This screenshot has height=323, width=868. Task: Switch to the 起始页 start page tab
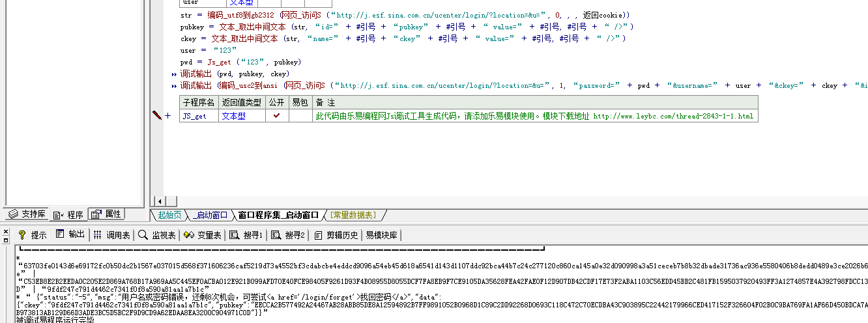pos(170,215)
